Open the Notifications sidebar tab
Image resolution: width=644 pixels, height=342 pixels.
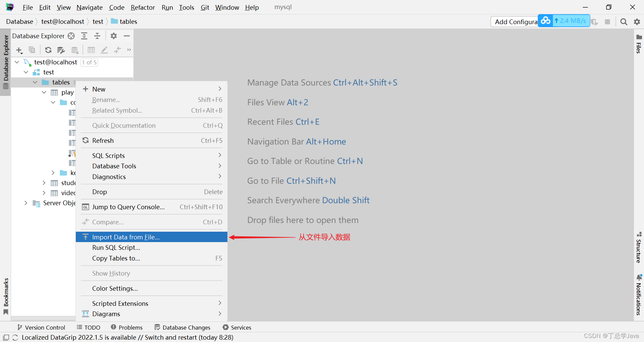(639, 295)
